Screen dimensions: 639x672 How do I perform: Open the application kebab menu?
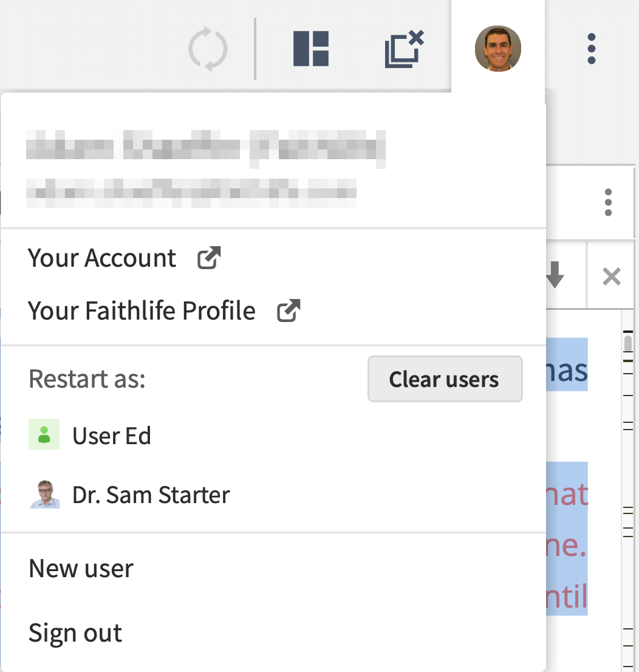coord(592,49)
